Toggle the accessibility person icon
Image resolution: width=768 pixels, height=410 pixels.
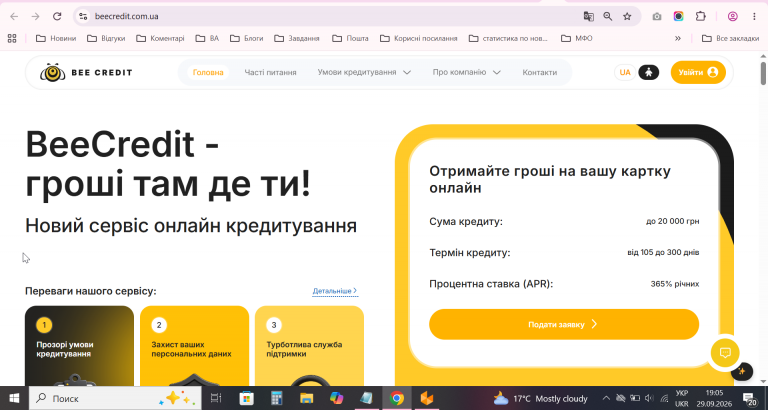click(648, 72)
